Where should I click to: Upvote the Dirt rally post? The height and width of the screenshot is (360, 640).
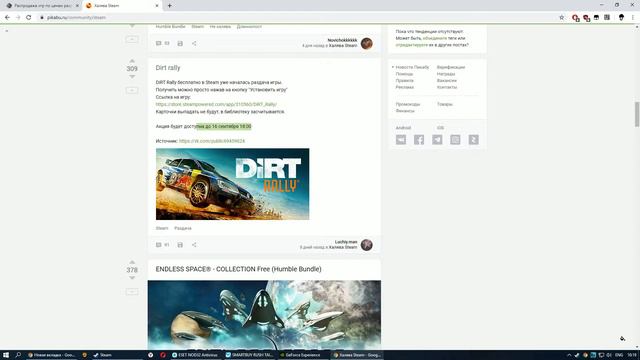[x=132, y=61]
